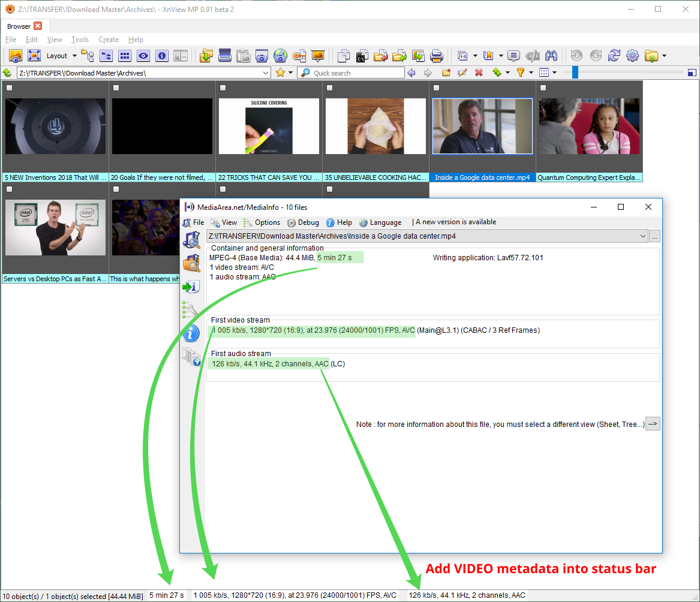700x602 pixels.
Task: Select Quantum Computing Expert video thumbnail
Action: point(589,127)
